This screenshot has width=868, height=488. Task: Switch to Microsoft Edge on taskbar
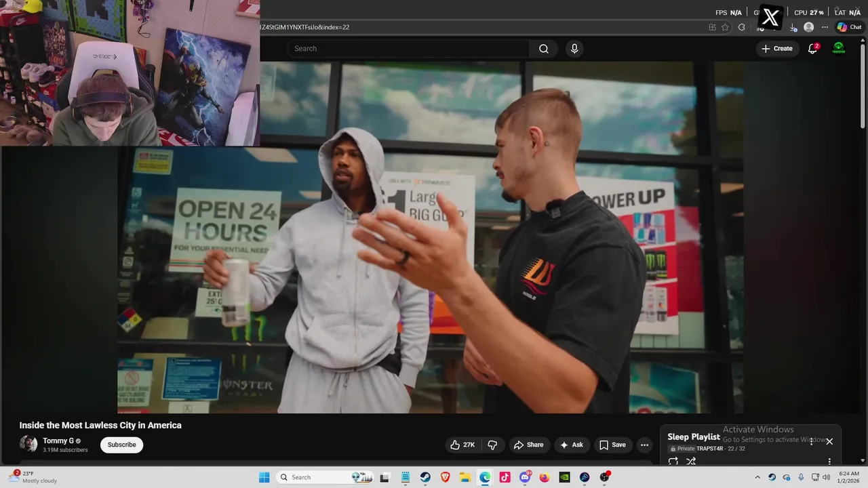tap(485, 477)
